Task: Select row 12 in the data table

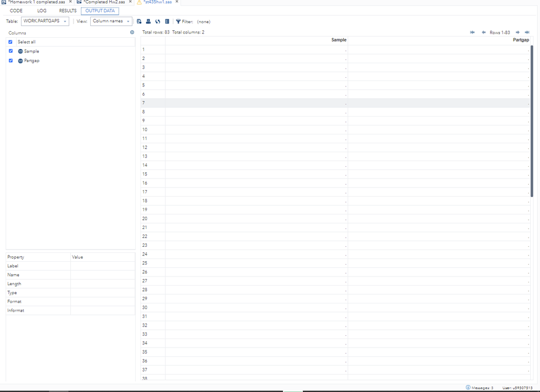Action: click(x=335, y=147)
